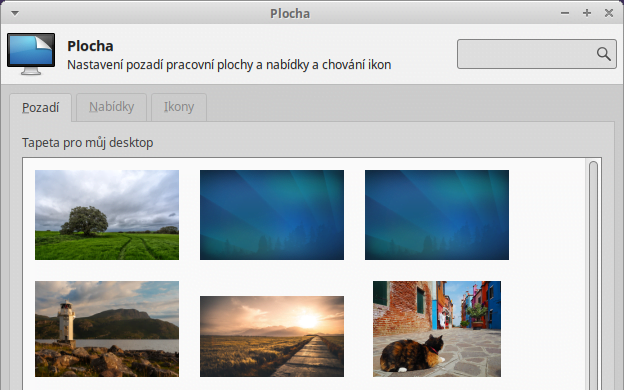Image resolution: width=624 pixels, height=390 pixels.
Task: Choose the sunset path wallpaper thumbnail
Action: (x=272, y=336)
